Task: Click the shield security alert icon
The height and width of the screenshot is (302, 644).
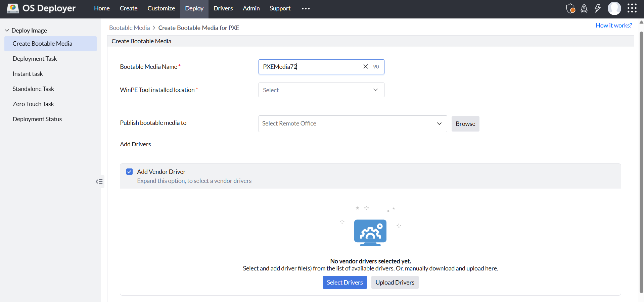Action: point(570,8)
